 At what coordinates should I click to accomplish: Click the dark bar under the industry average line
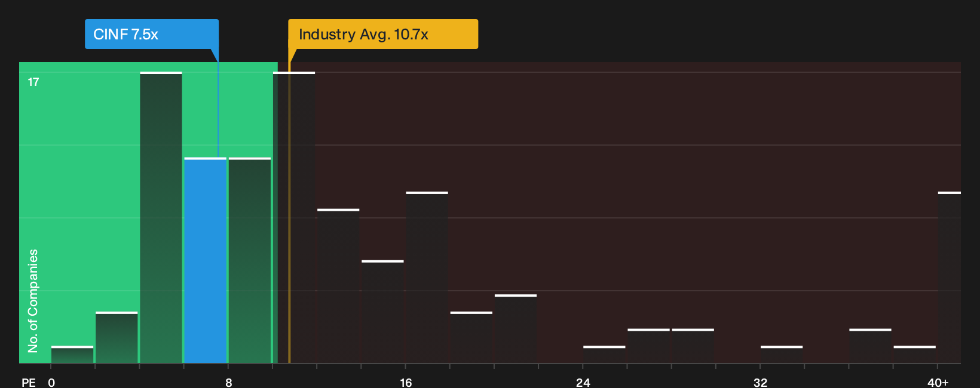point(294,217)
